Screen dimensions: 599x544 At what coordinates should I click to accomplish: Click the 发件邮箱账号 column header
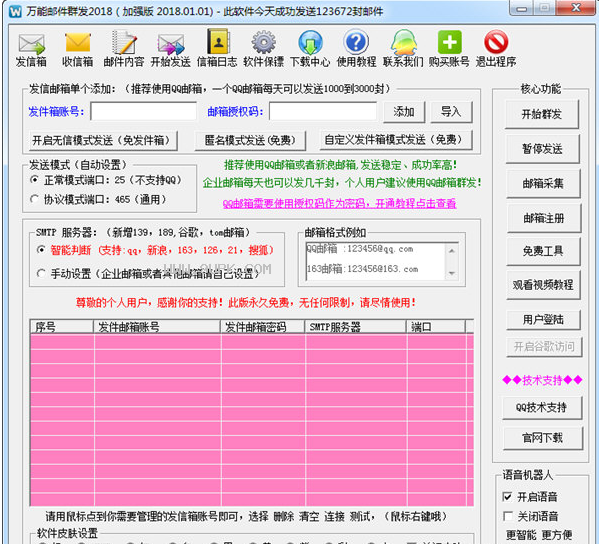(x=157, y=327)
